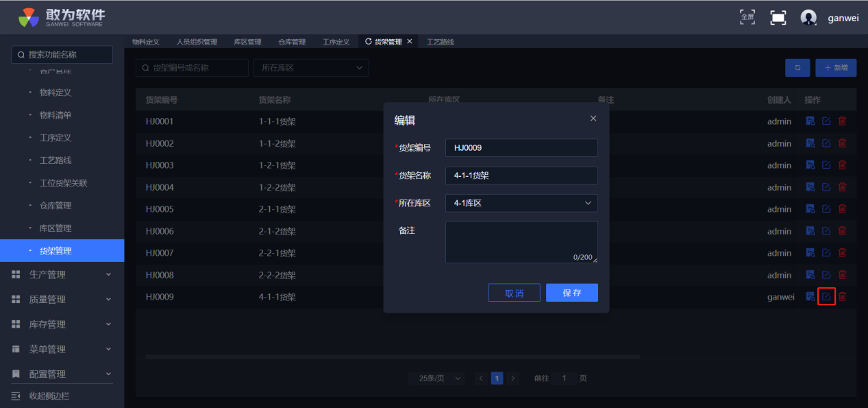The width and height of the screenshot is (868, 408).
Task: Switch to the 物料定义 tab
Action: coord(146,42)
